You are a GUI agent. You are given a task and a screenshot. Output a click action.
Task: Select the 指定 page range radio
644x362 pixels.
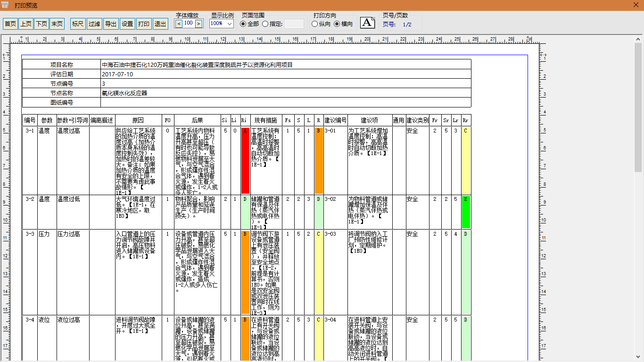coord(272,24)
